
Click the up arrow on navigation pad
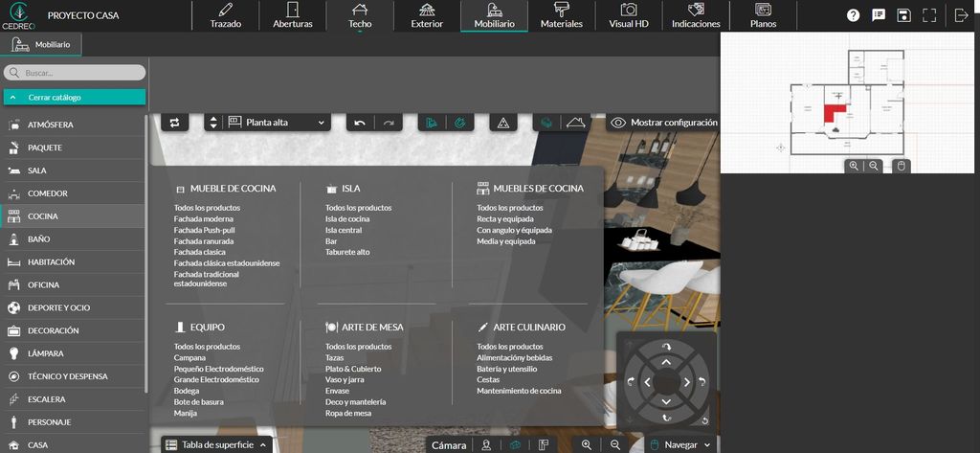pyautogui.click(x=666, y=362)
